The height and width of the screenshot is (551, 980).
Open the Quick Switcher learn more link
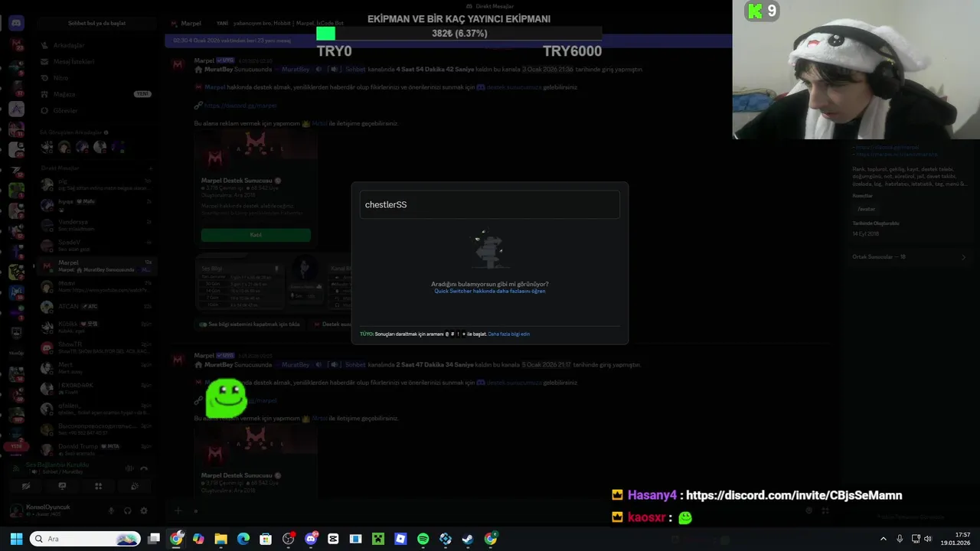pos(489,292)
